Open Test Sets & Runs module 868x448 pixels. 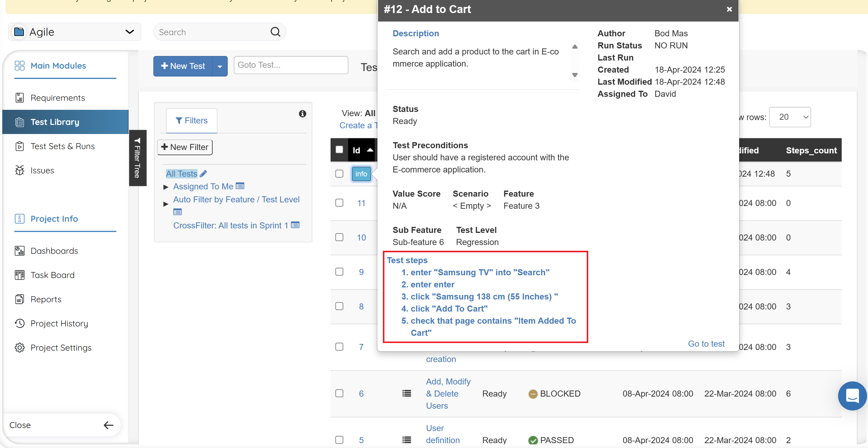(63, 146)
